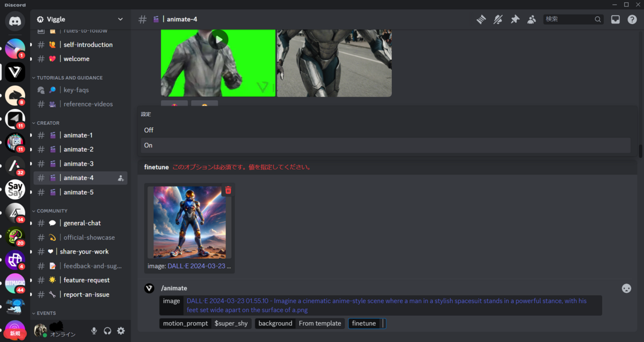Image resolution: width=644 pixels, height=342 pixels.
Task: Open emoji picker in message bar
Action: point(626,288)
